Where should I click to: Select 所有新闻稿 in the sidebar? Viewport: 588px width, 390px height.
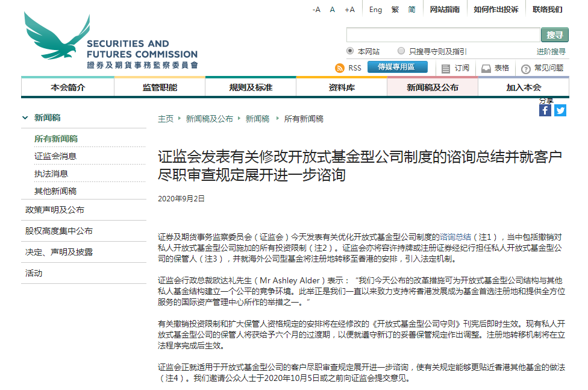(x=56, y=139)
